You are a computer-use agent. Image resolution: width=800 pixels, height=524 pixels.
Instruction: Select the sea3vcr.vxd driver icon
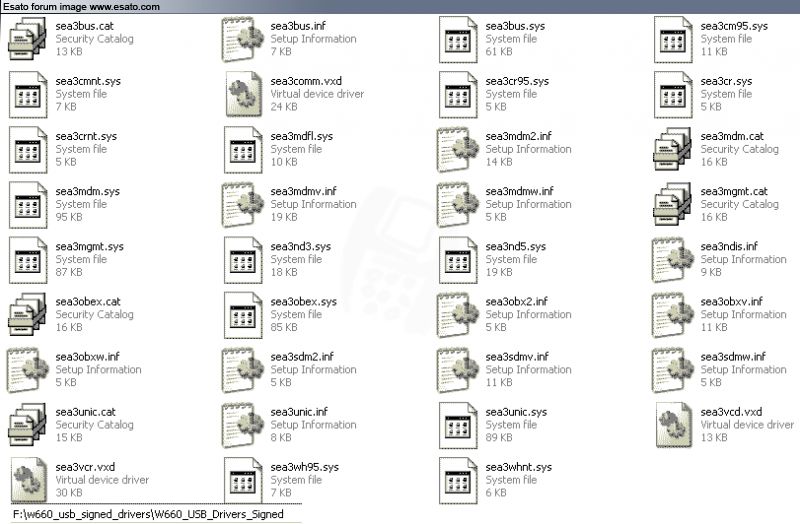[29, 480]
